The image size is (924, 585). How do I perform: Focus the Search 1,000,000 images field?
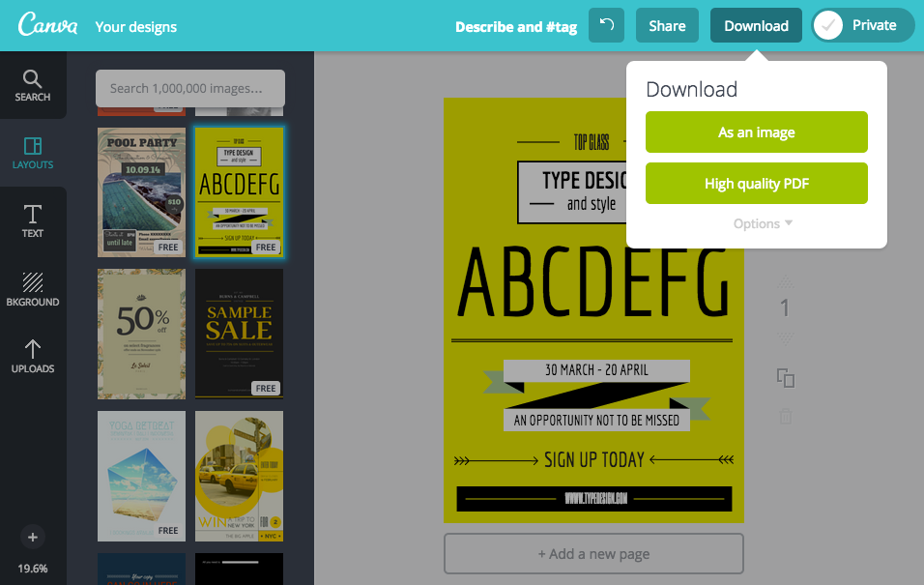(x=190, y=88)
